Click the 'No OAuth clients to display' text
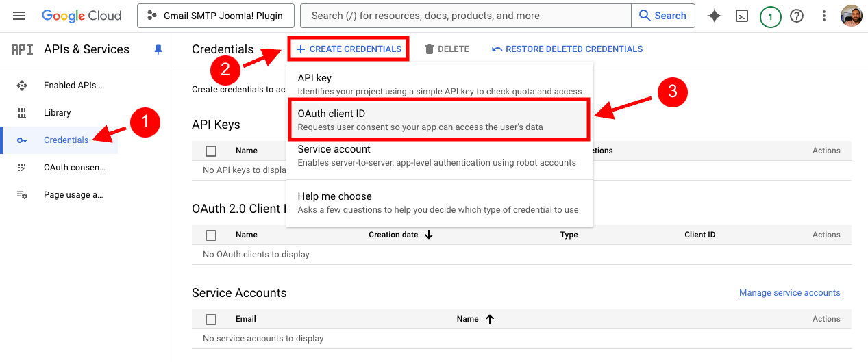868x362 pixels. coord(256,255)
